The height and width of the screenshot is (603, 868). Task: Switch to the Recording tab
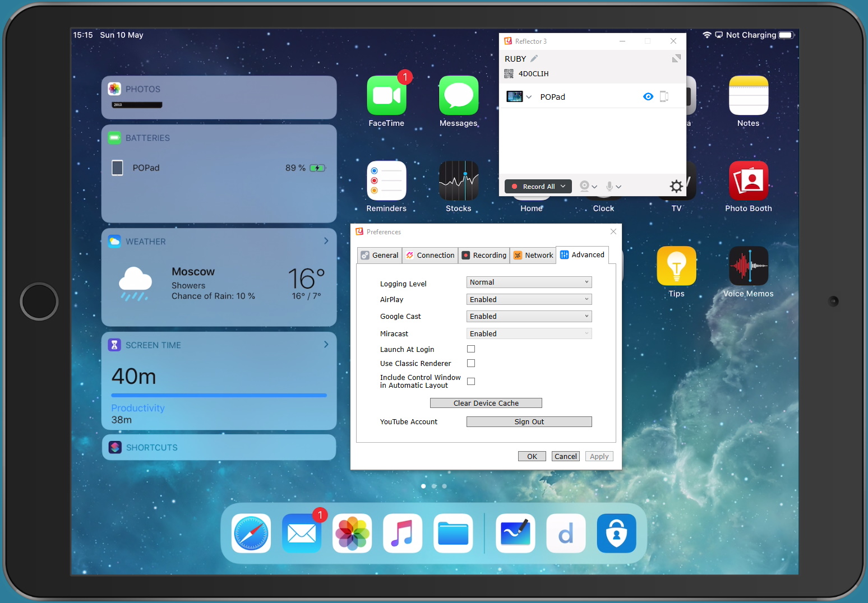click(484, 255)
